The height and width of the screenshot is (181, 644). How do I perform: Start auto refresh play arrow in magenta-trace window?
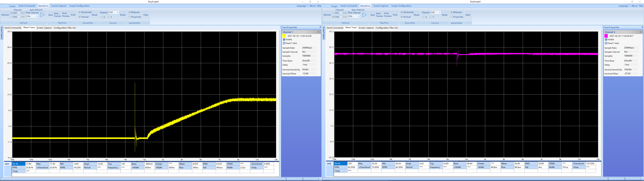point(364,15)
